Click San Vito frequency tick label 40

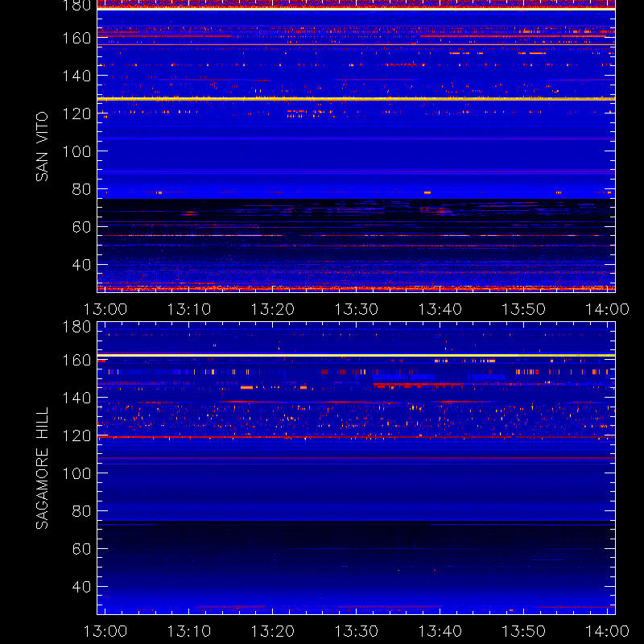coord(81,265)
